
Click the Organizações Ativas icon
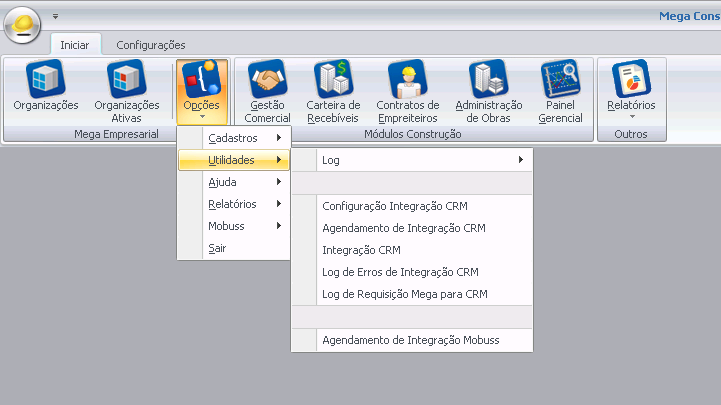pyautogui.click(x=126, y=91)
